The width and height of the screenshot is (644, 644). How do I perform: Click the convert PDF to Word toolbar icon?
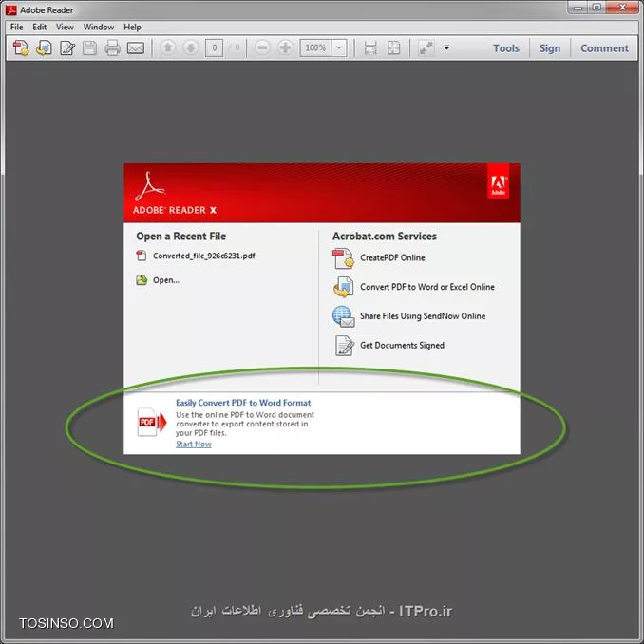(x=44, y=48)
